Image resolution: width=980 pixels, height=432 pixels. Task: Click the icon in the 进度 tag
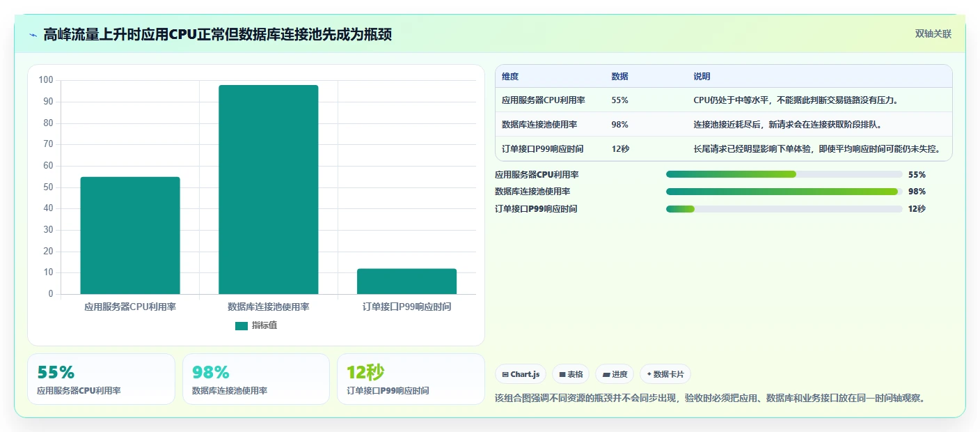(606, 375)
